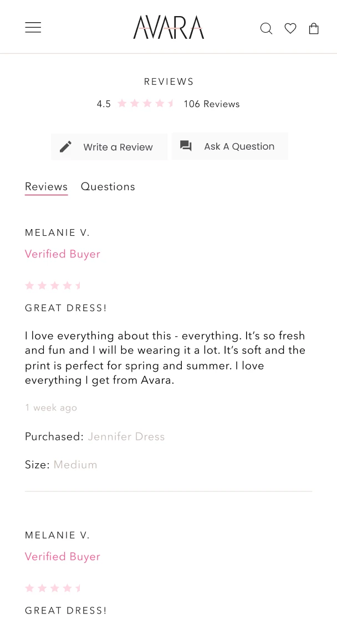The height and width of the screenshot is (644, 337).
Task: Click the first GREAT DRESS! review title
Action: (x=65, y=308)
